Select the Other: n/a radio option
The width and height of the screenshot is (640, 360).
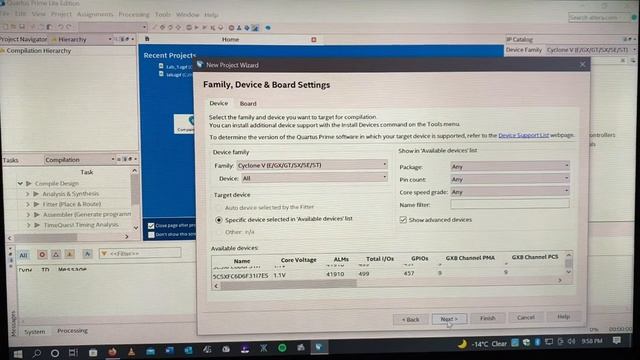(x=219, y=232)
